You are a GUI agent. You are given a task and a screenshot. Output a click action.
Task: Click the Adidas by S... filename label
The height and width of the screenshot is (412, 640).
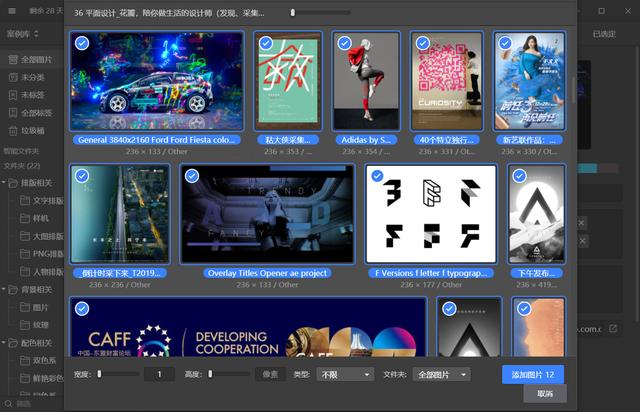[x=366, y=140]
